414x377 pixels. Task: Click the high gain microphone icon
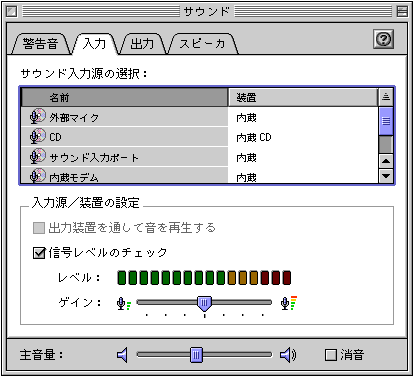289,303
